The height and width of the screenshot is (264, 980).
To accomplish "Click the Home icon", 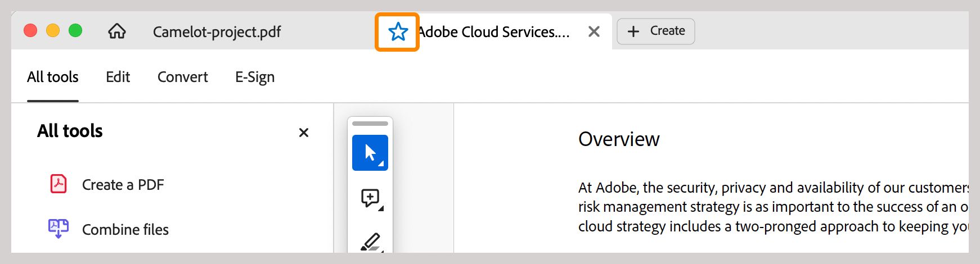I will [x=117, y=31].
